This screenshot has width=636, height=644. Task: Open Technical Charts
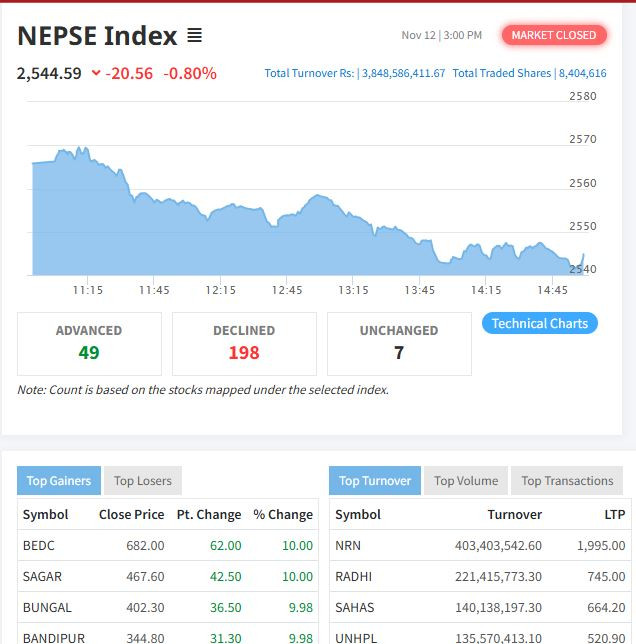tap(539, 323)
